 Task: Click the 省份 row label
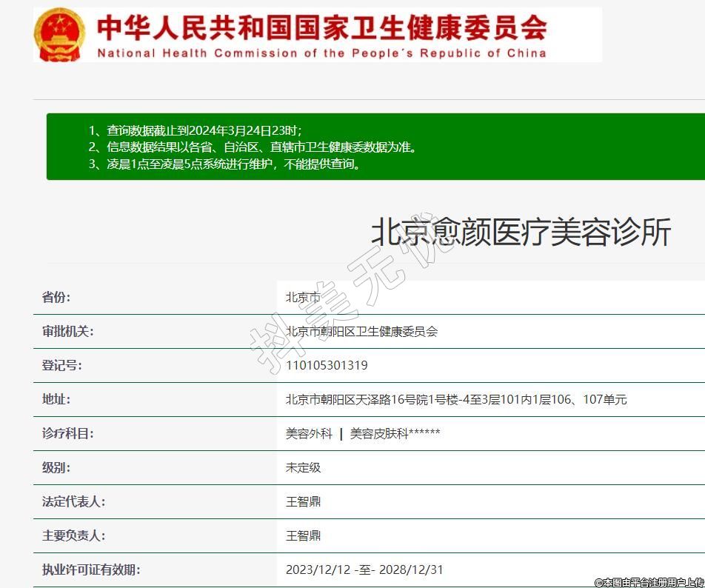56,298
